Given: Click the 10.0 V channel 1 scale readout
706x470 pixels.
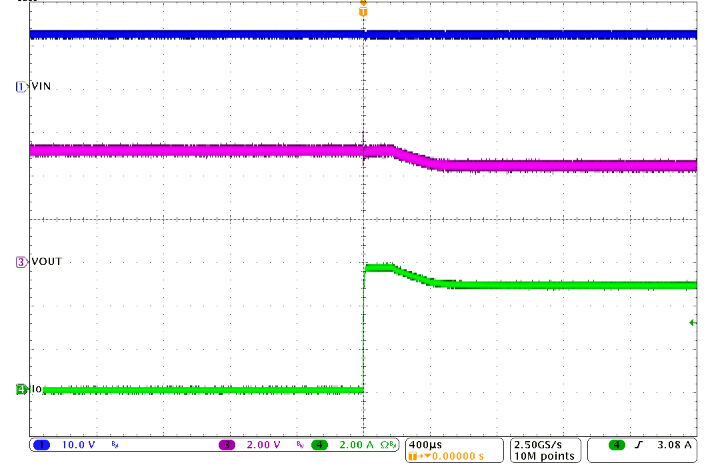Looking at the screenshot, I should click(x=79, y=443).
